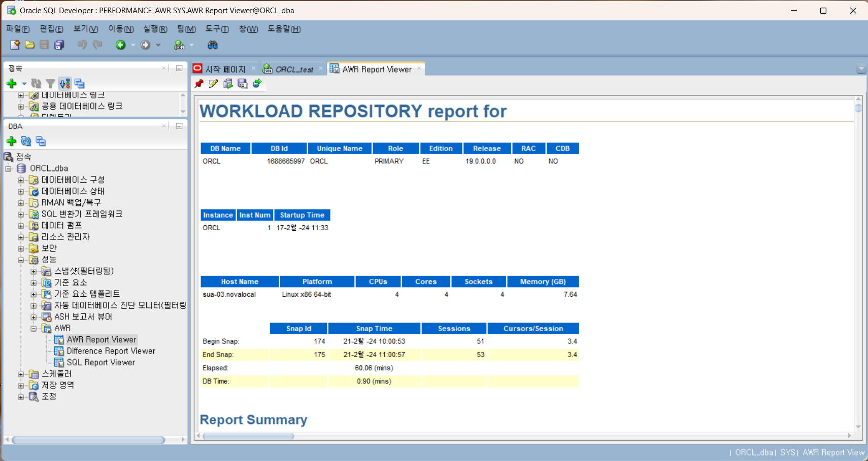This screenshot has width=868, height=461.
Task: Click the Save All icon in toolbar
Action: point(59,45)
